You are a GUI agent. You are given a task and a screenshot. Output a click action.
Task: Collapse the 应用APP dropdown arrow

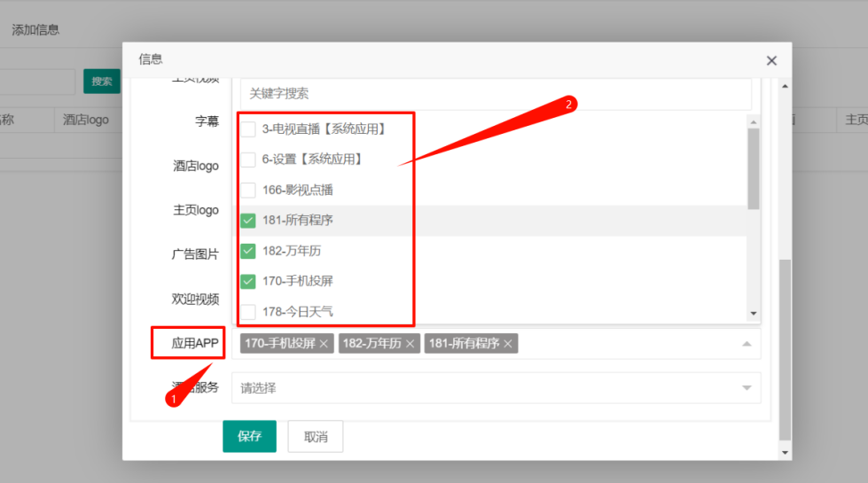(747, 344)
